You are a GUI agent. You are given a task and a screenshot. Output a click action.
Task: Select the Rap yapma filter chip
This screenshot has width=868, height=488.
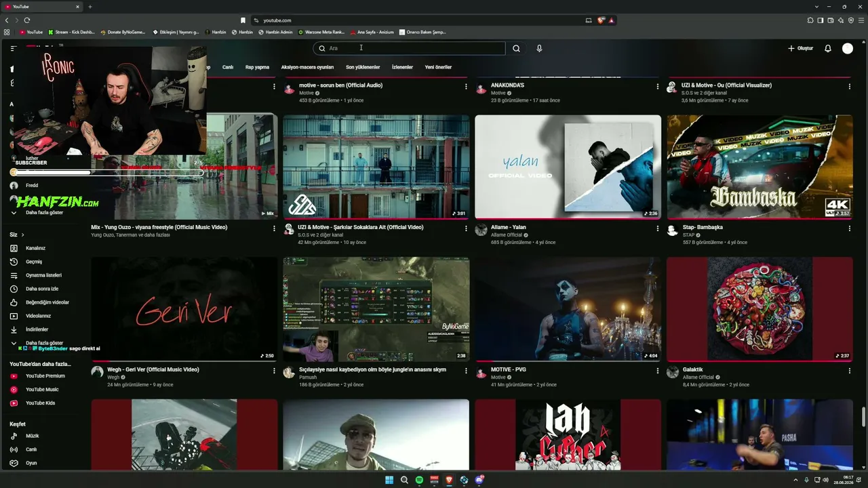[257, 67]
